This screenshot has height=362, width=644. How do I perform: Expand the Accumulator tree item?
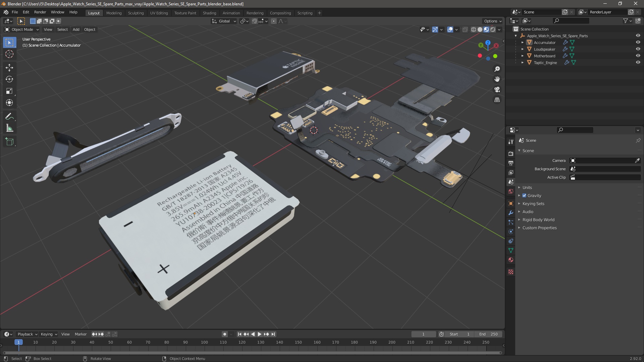(522, 43)
